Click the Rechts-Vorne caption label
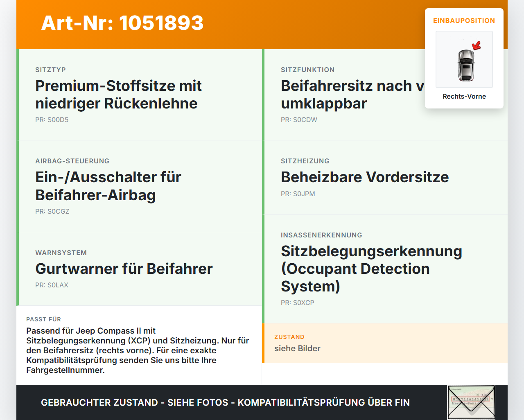Image resolution: width=524 pixels, height=420 pixels. [464, 97]
